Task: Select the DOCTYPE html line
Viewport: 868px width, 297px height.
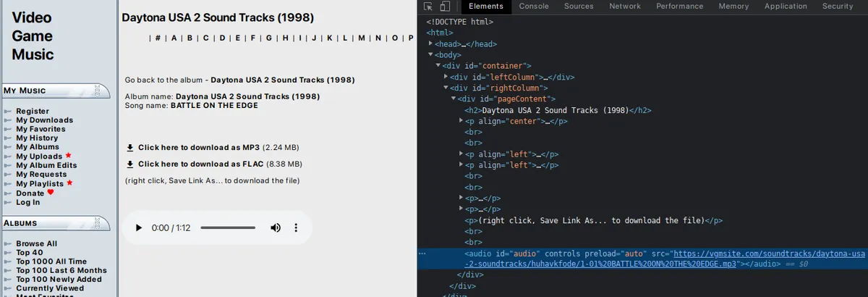Action: pyautogui.click(x=460, y=22)
